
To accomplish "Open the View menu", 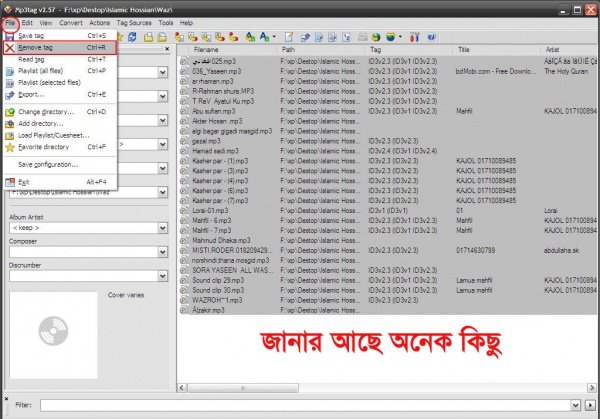I will [x=46, y=23].
